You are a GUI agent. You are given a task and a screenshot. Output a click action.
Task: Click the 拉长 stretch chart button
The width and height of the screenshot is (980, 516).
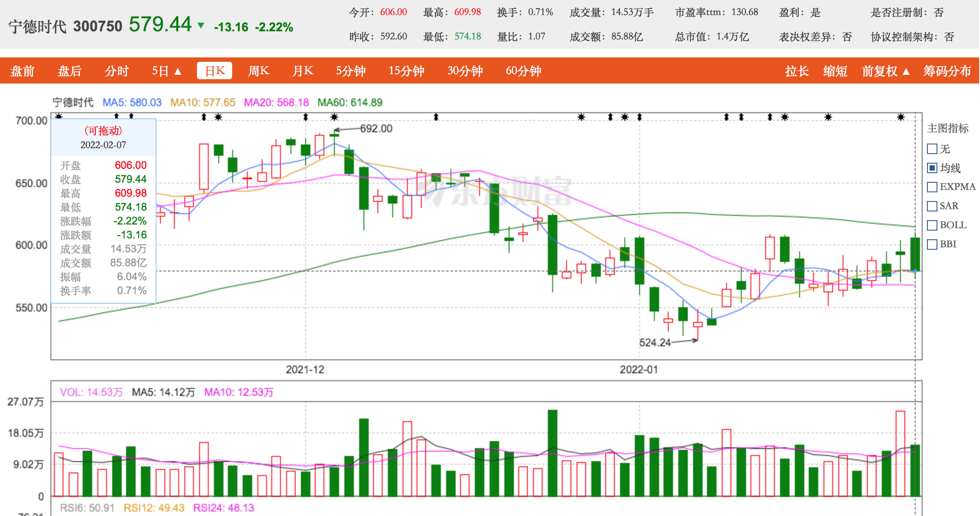(x=797, y=71)
